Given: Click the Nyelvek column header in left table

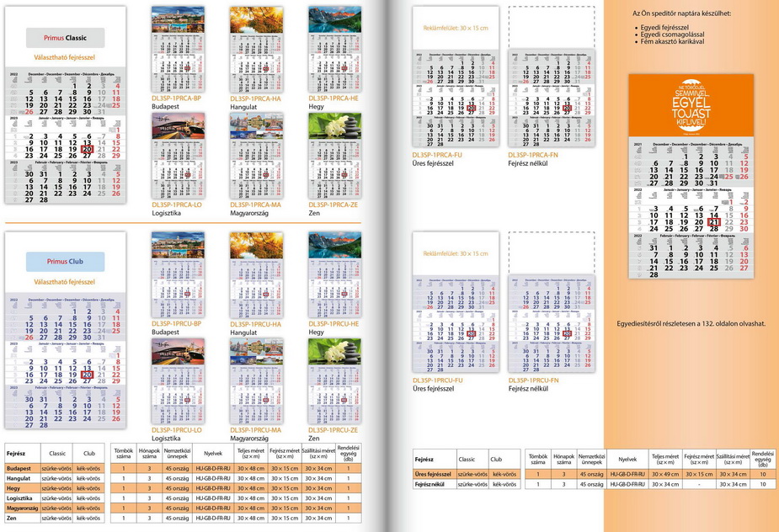Looking at the screenshot, I should (213, 453).
